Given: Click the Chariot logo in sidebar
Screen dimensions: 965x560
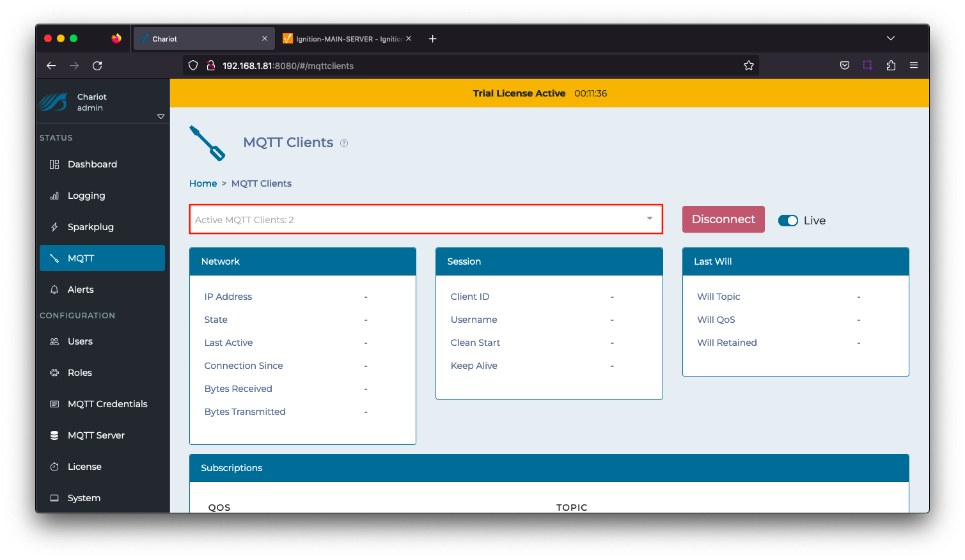Looking at the screenshot, I should [53, 102].
